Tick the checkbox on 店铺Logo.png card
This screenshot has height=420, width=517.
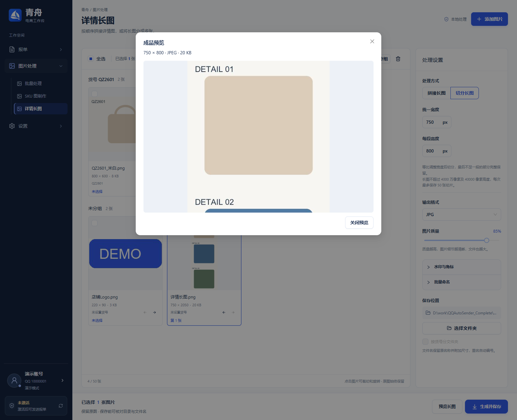point(94,223)
